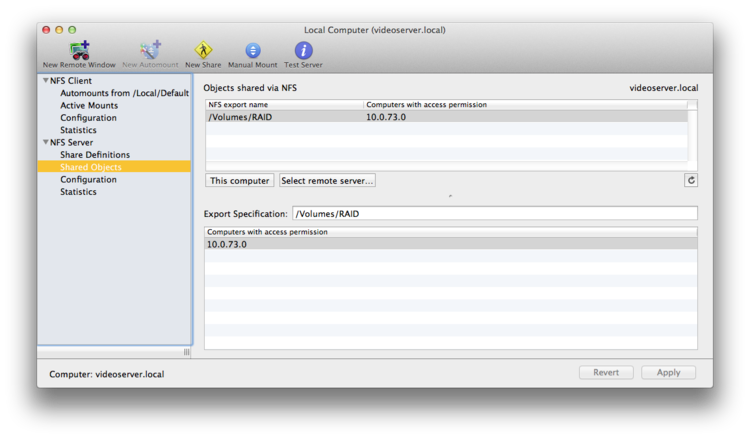The image size is (750, 439).
Task: Open Active Mounts in sidebar
Action: coord(89,105)
